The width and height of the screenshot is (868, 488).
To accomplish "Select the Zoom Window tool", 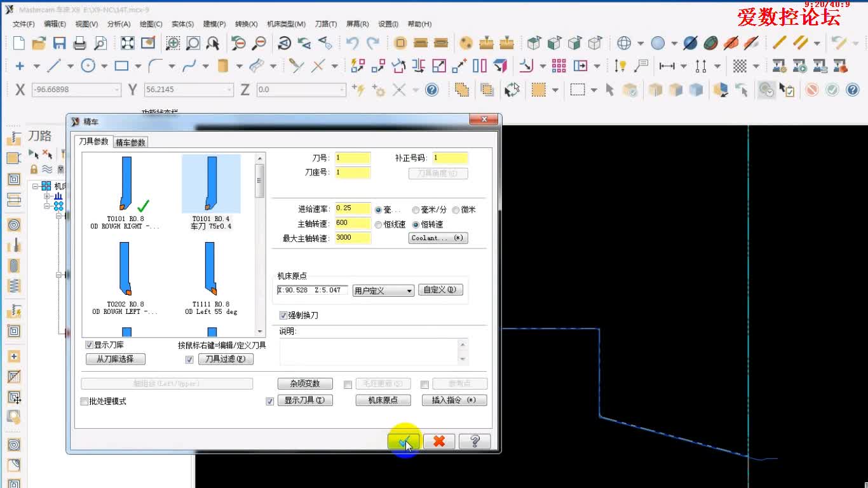I will [x=172, y=43].
